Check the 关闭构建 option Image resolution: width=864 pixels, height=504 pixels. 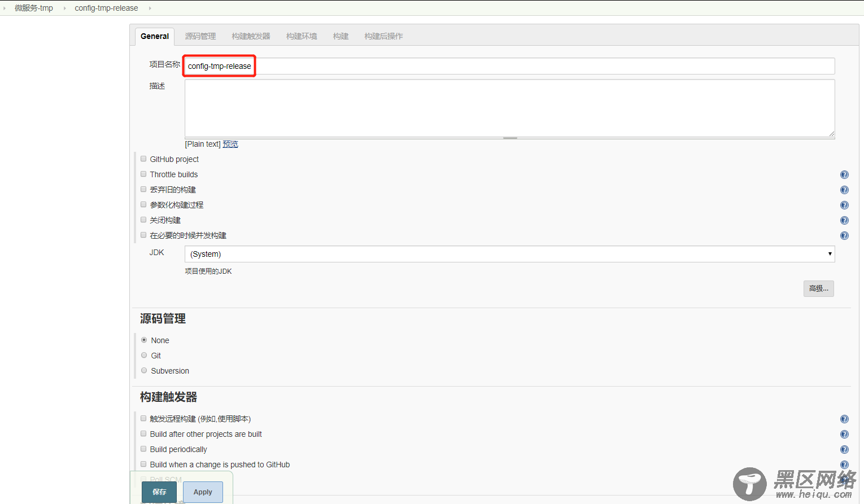143,220
